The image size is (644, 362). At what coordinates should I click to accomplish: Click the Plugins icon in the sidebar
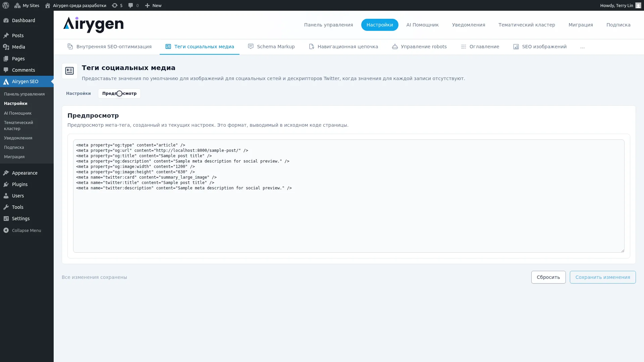point(6,184)
